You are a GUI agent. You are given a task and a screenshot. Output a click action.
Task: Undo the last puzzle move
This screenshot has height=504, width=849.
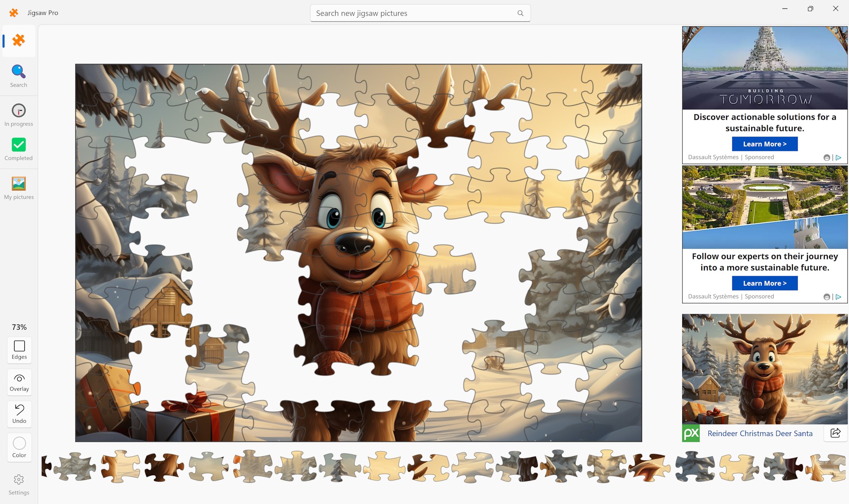click(19, 413)
